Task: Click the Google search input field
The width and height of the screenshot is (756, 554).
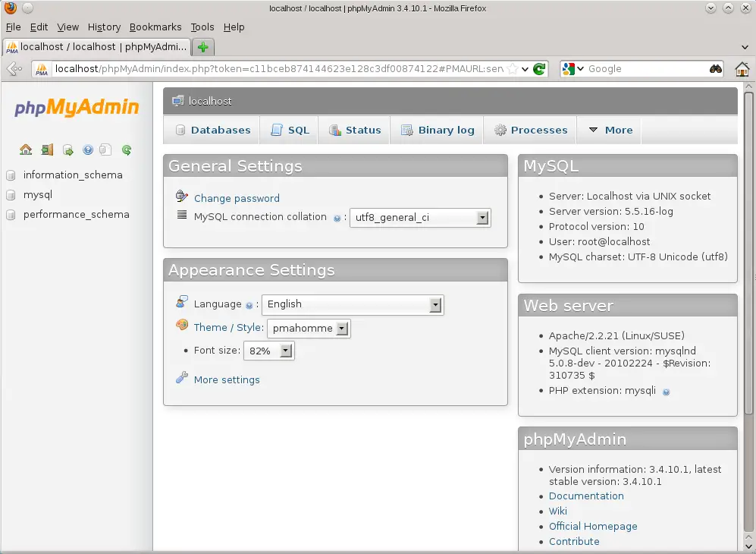Action: (x=647, y=69)
